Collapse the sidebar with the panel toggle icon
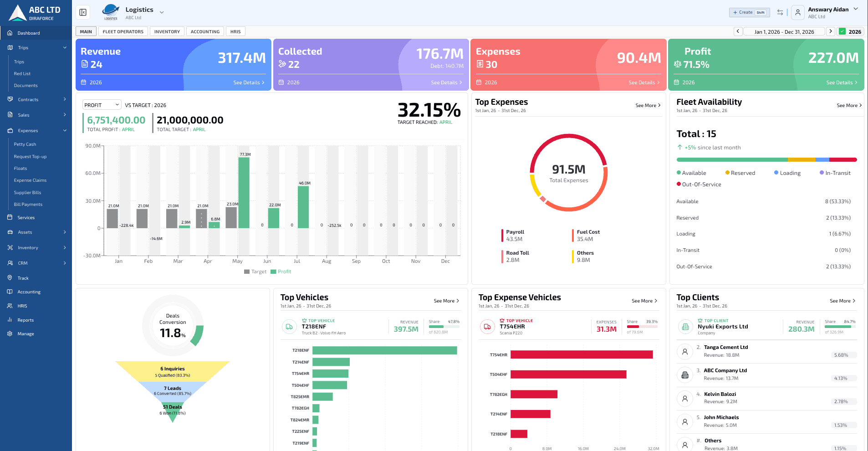 click(x=83, y=12)
